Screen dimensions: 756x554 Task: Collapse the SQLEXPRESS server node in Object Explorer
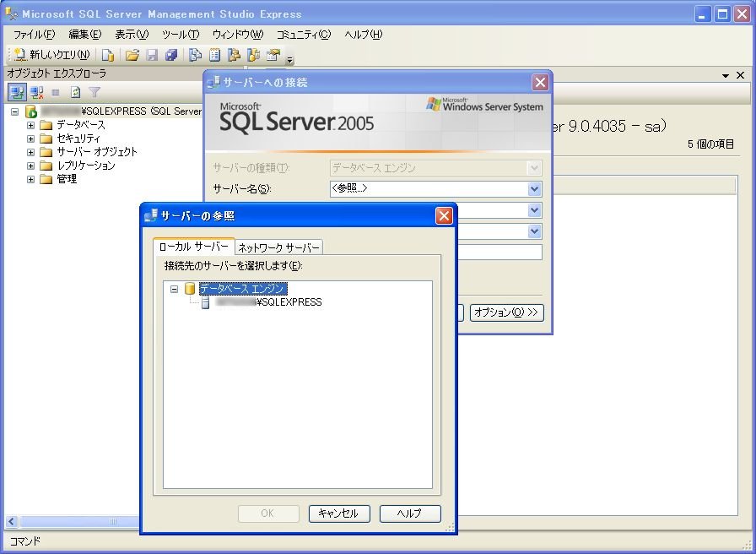tap(15, 111)
